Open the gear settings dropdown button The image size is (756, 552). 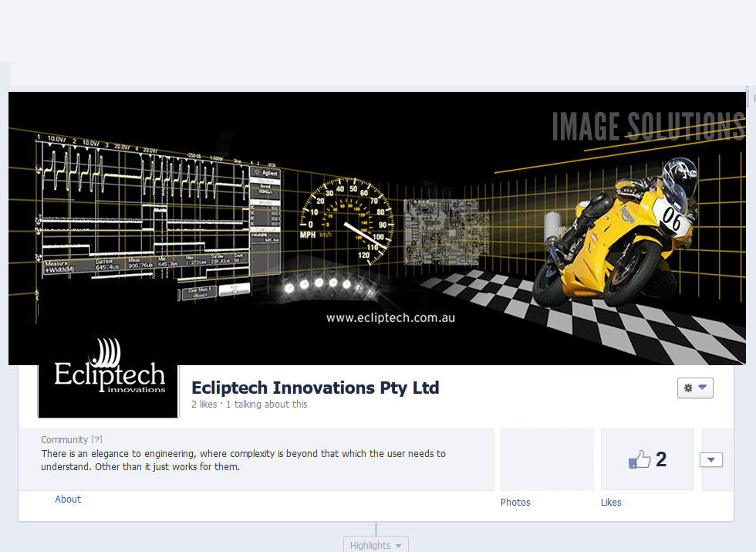(695, 388)
